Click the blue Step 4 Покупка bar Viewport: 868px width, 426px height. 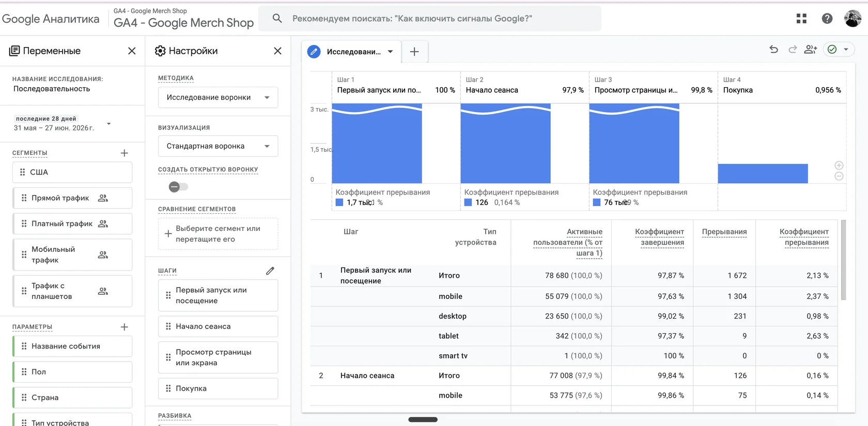763,173
